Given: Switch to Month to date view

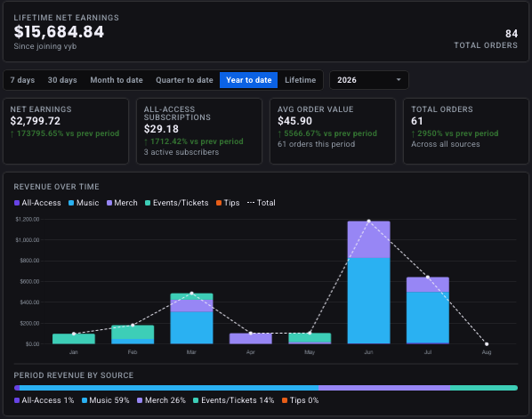Looking at the screenshot, I should pyautogui.click(x=117, y=80).
